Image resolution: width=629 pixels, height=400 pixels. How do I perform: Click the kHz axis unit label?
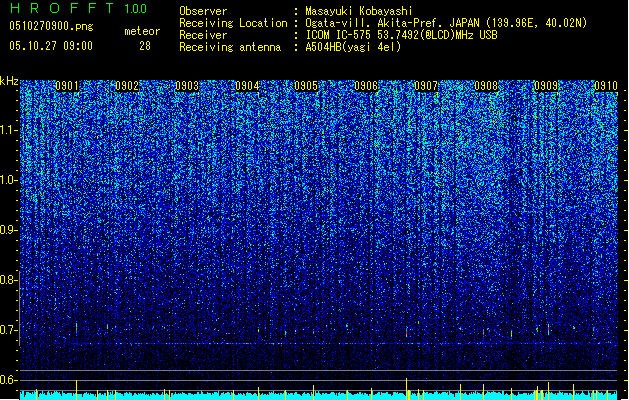[x=9, y=81]
